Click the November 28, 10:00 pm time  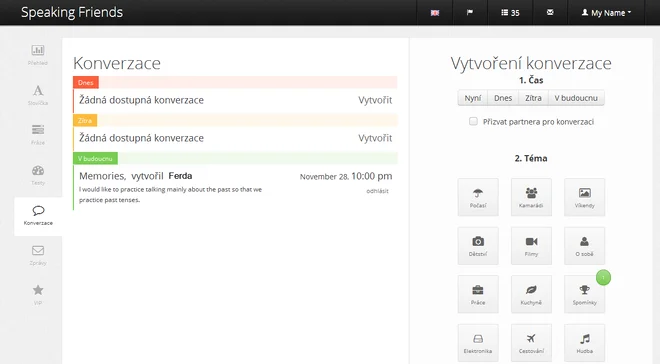pyautogui.click(x=346, y=176)
